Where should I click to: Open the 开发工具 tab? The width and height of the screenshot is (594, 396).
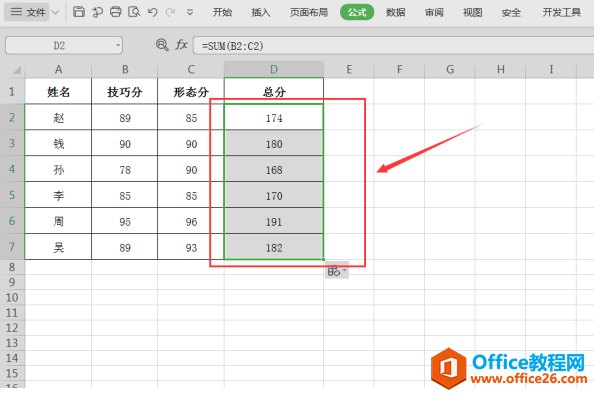click(x=561, y=12)
